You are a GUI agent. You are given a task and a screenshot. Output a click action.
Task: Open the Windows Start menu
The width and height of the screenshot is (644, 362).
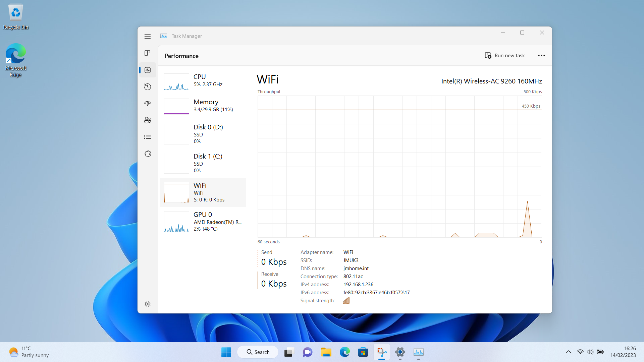pyautogui.click(x=226, y=352)
